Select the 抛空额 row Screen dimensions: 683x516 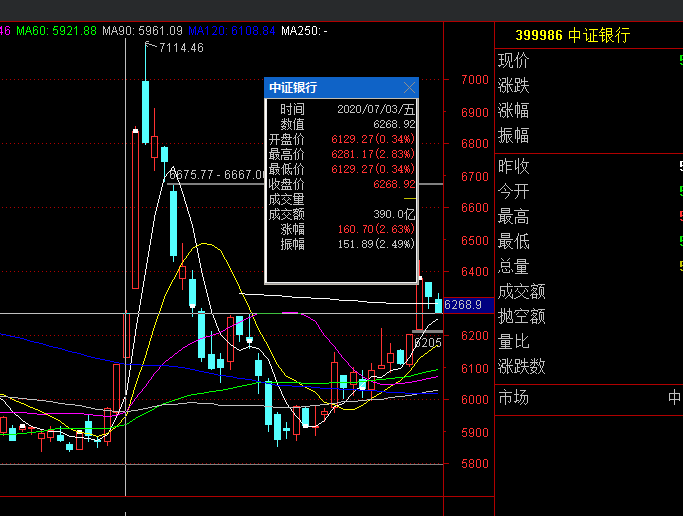[x=522, y=317]
